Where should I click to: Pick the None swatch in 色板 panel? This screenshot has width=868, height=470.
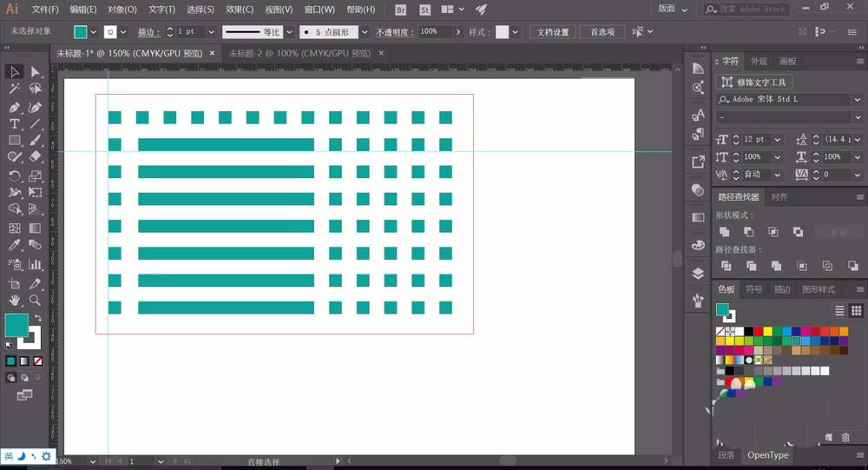pos(720,332)
